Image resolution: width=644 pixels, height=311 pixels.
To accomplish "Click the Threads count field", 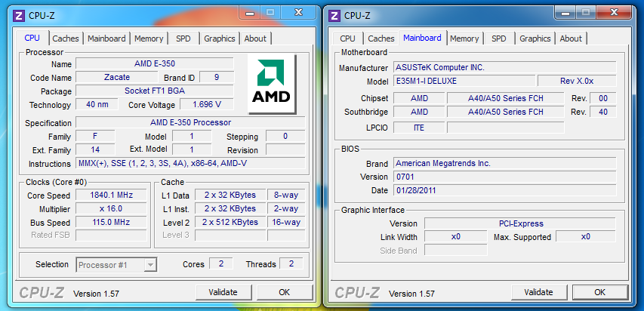I will (x=291, y=263).
